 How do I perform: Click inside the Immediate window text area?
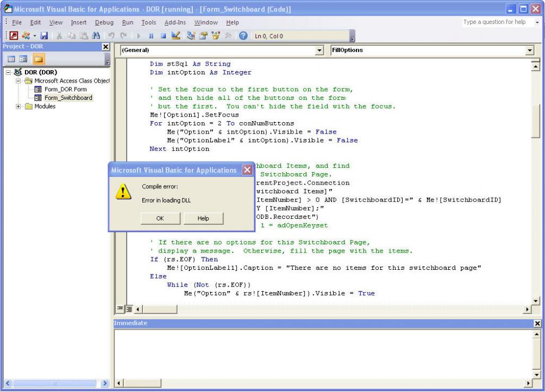coord(323,353)
